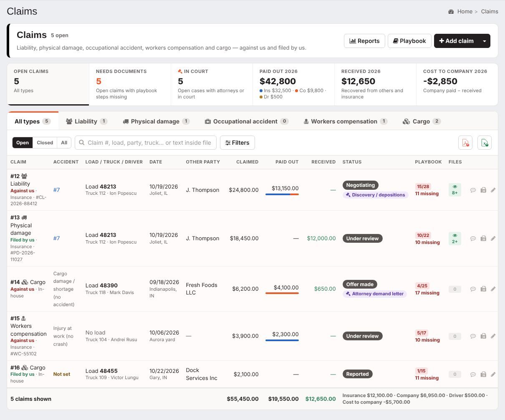
Task: Show the Cargo claims tab
Action: [x=422, y=121]
